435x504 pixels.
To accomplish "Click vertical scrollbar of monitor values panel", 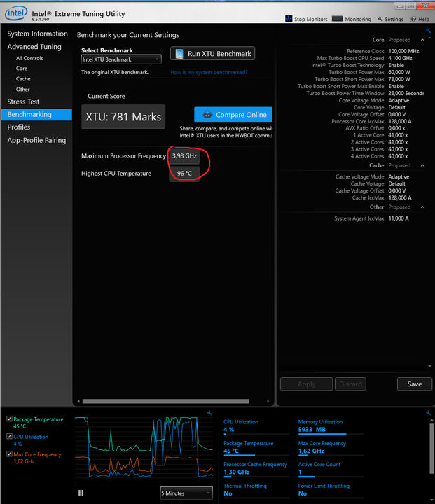I will (x=431, y=449).
